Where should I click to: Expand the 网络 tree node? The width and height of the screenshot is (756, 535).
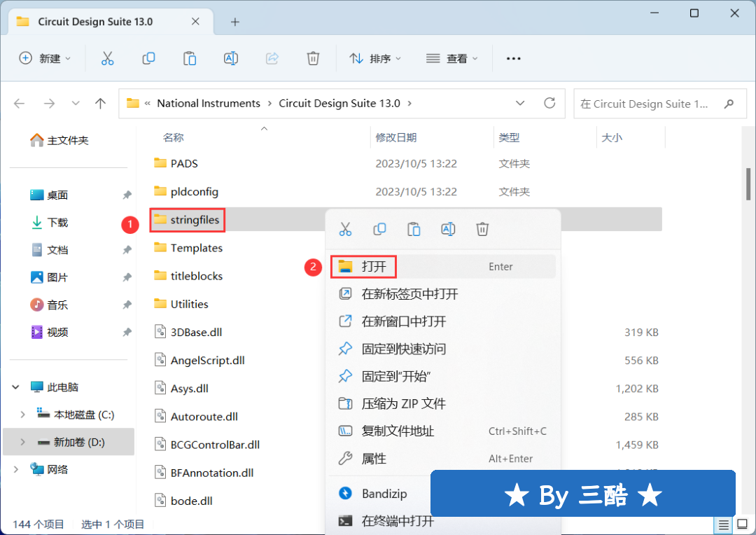[x=15, y=469]
